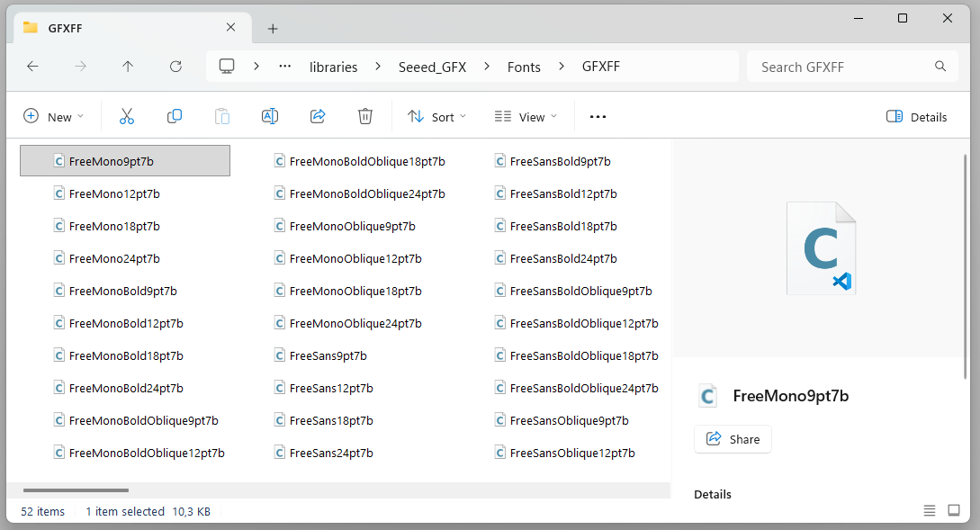Click the horizontal scrollbar thumb

(76, 490)
